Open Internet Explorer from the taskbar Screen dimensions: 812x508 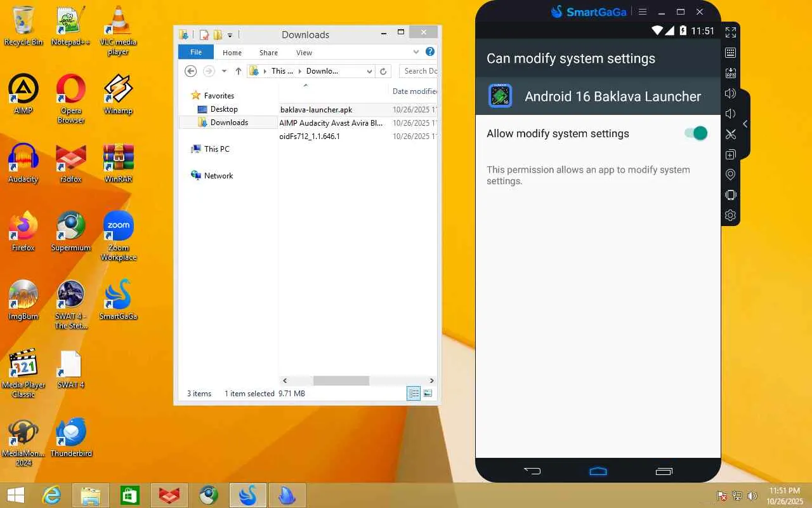point(51,495)
